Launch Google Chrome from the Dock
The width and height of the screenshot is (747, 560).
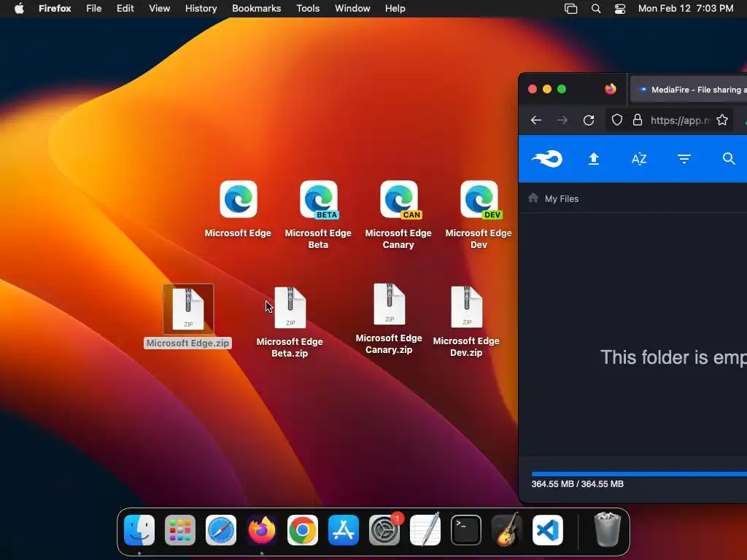click(x=303, y=530)
